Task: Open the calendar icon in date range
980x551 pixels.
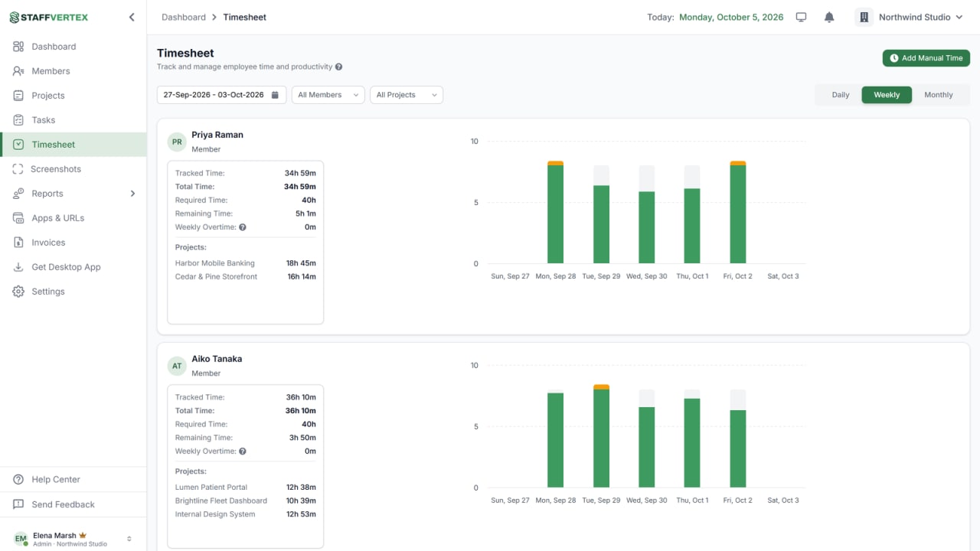Action: (275, 95)
